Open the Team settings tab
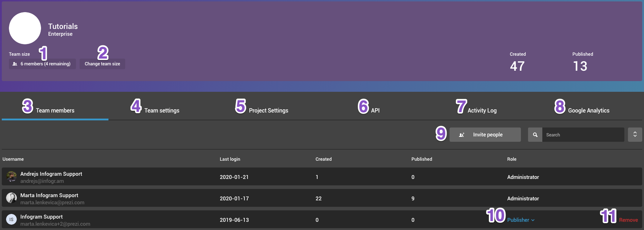 tap(162, 110)
